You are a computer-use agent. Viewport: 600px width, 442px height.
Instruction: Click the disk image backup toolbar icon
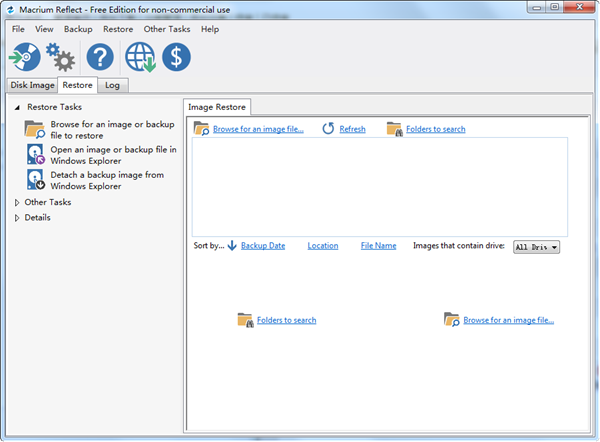tap(25, 57)
